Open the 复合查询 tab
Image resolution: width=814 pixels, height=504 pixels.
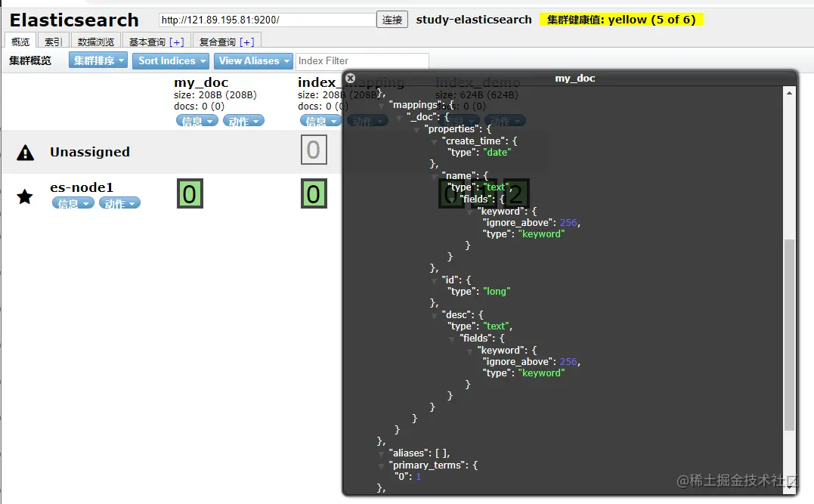click(x=218, y=42)
